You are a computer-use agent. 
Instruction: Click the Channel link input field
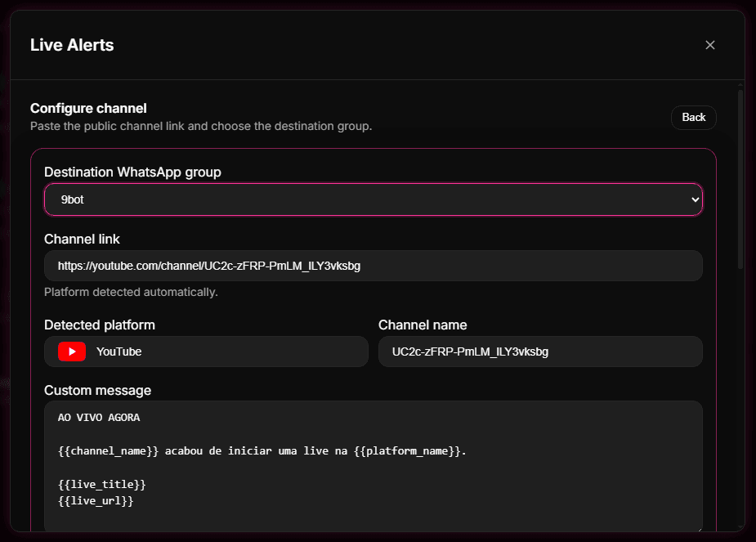374,266
